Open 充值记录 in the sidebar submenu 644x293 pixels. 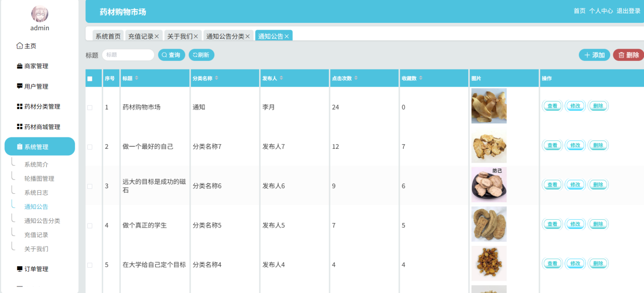coord(36,235)
